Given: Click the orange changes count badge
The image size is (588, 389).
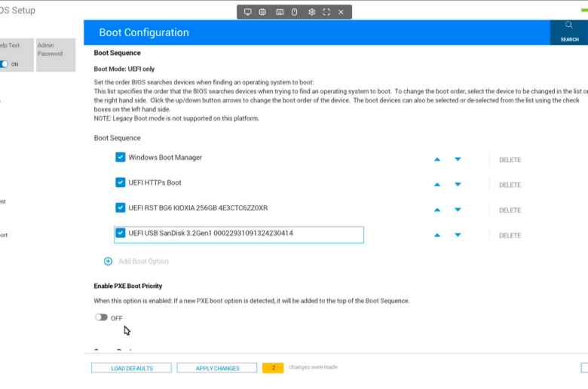Looking at the screenshot, I should [x=273, y=368].
